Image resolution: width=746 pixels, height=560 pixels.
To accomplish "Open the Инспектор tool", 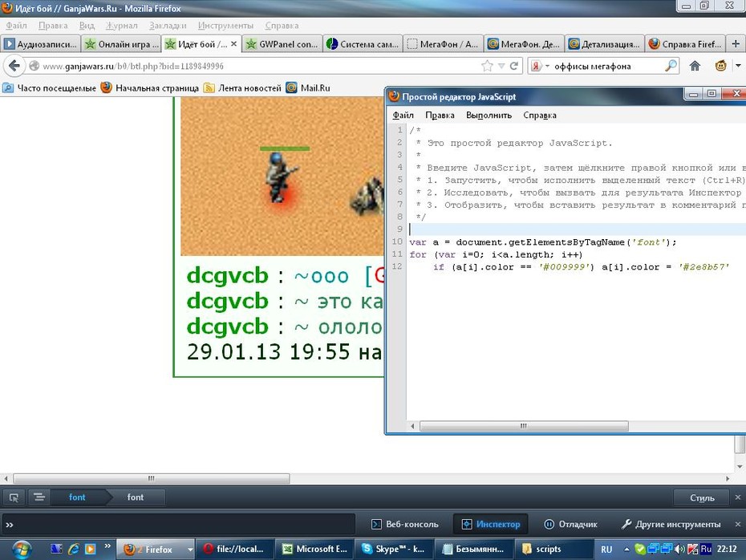I will [x=490, y=525].
